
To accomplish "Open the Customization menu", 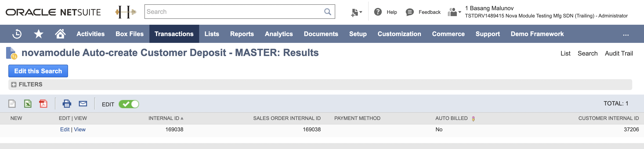I will [x=399, y=34].
